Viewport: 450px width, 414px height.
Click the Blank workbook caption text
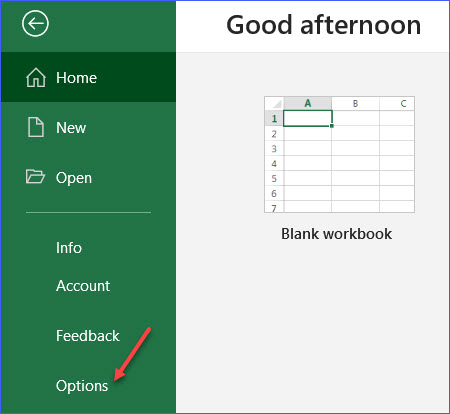(x=336, y=234)
